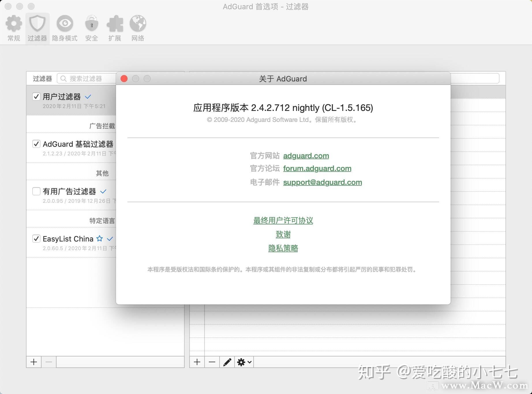Add a new filter with plus icon
Screen dimensions: 532x394
tap(33, 362)
